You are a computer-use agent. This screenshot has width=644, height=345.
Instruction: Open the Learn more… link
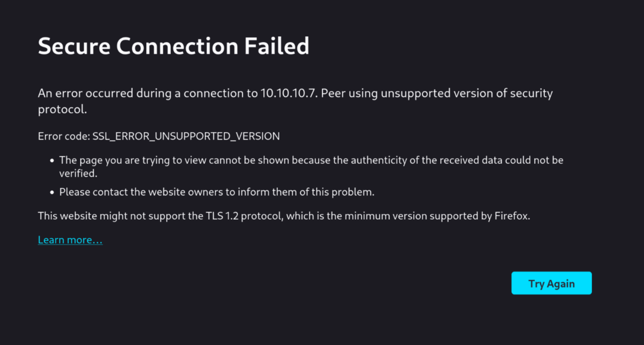(70, 240)
